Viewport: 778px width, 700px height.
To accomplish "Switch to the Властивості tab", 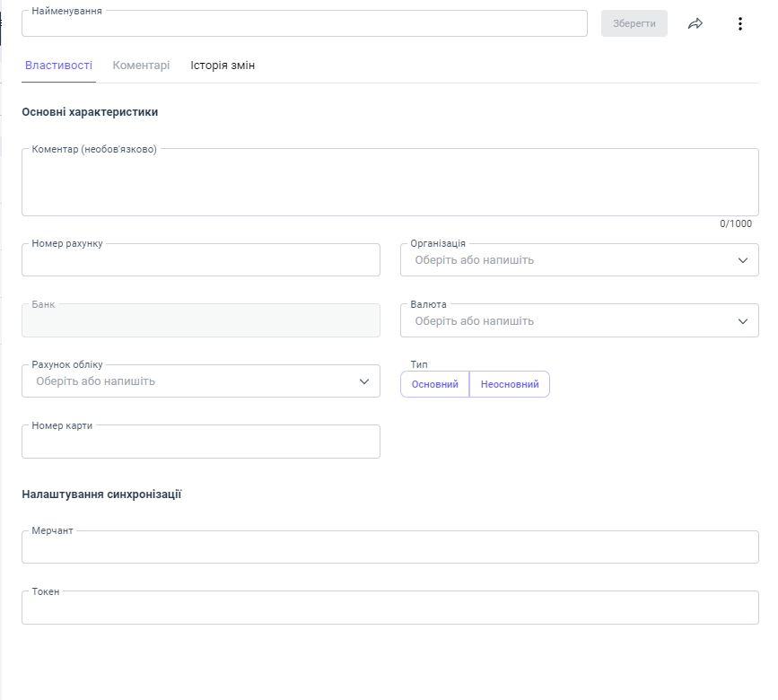I will (x=58, y=66).
